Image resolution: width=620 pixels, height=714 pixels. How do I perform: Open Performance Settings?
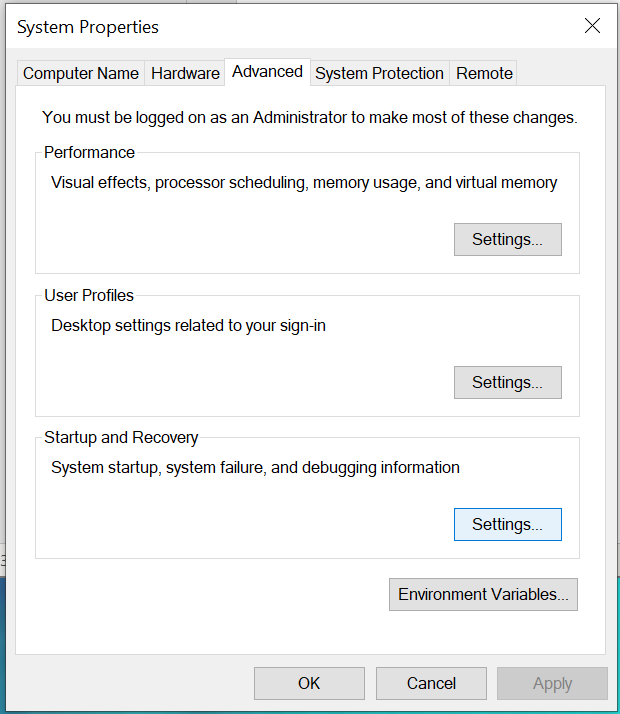click(x=508, y=240)
